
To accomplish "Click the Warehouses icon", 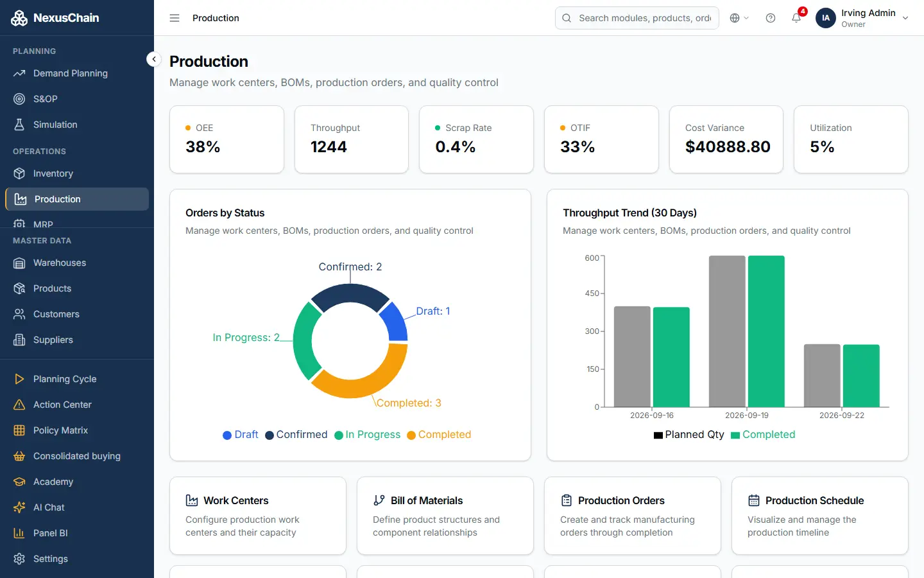I will point(19,263).
